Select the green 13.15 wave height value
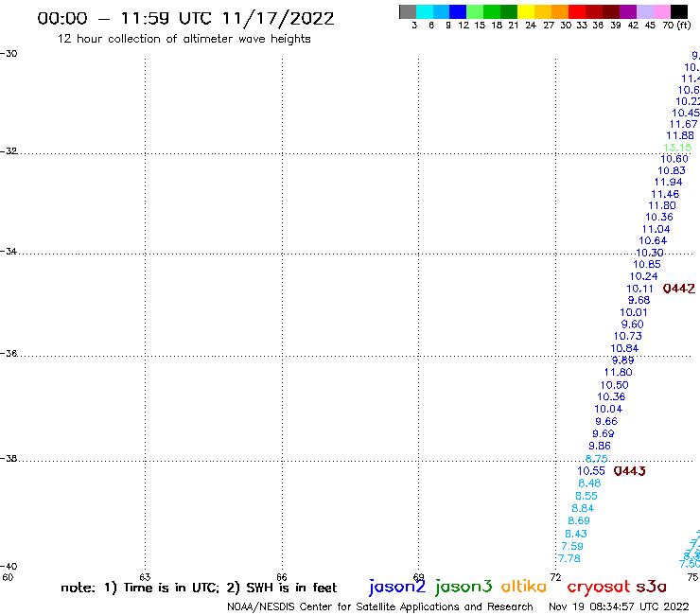The height and width of the screenshot is (615, 700). [677, 148]
